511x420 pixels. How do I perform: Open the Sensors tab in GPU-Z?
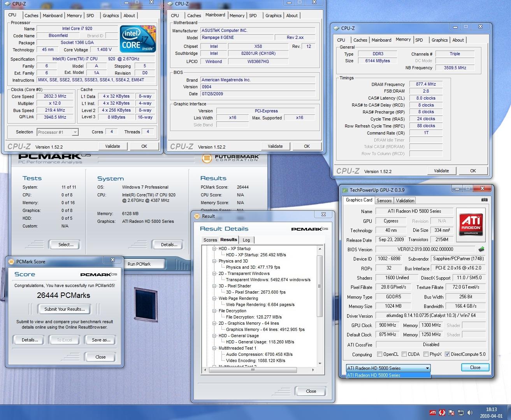(x=384, y=200)
